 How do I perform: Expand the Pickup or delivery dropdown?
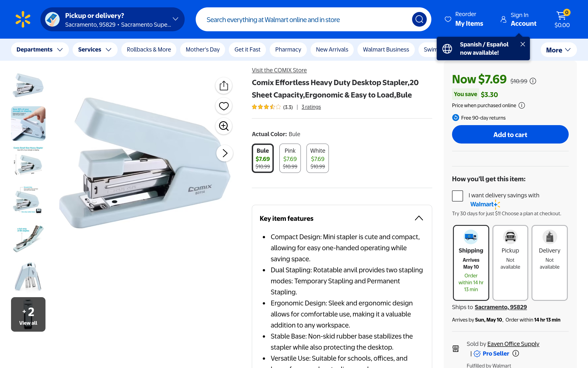click(113, 19)
